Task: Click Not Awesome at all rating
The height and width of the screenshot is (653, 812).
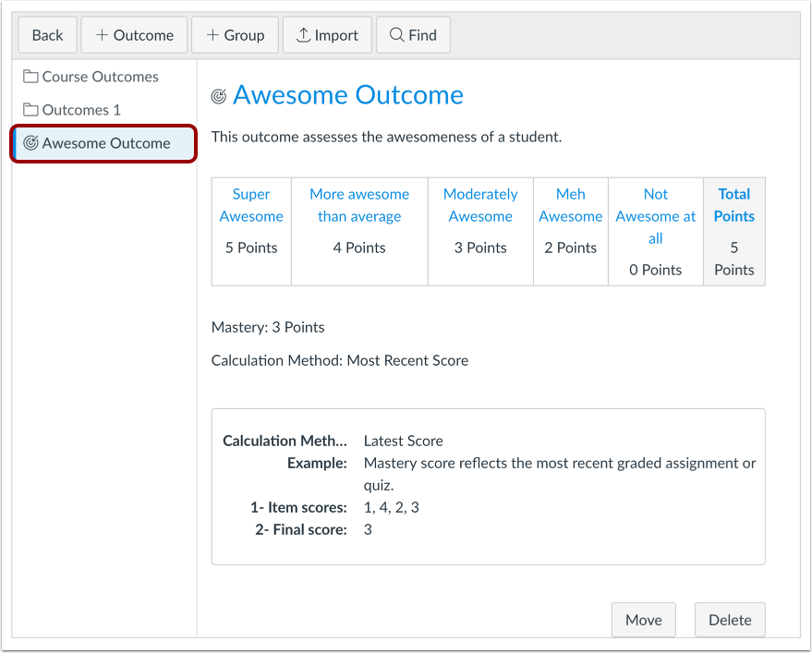Action: (x=656, y=232)
